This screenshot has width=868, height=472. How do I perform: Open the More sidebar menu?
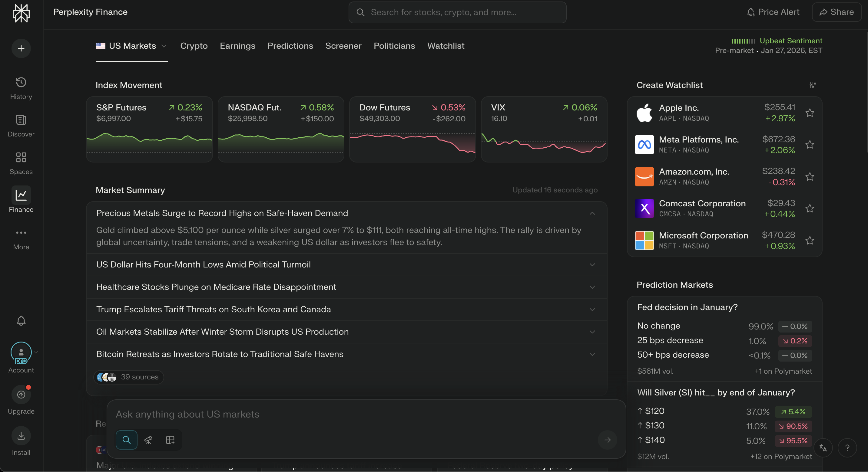(x=21, y=239)
